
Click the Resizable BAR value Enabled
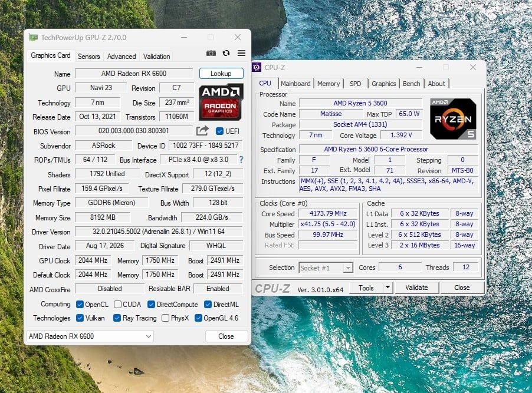click(218, 289)
